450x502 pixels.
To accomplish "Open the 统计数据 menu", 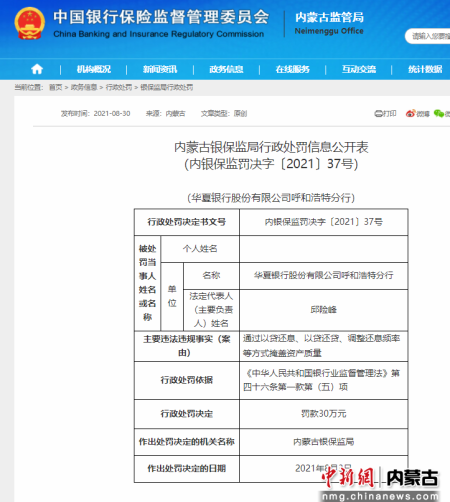I will pyautogui.click(x=425, y=69).
